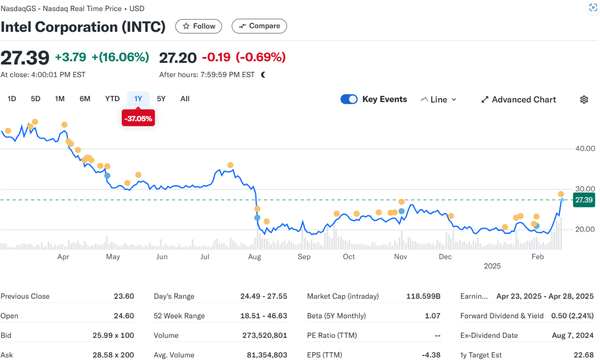Click the 52 Week Range value 18.51 - 46.63
Screen dimensions: 600x361
[x=264, y=316]
